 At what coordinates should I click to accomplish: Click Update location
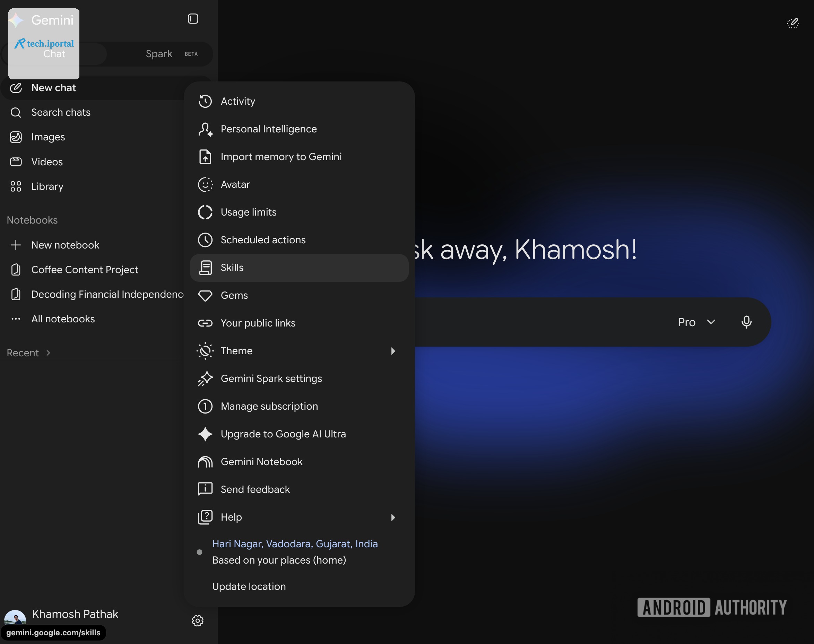coord(249,587)
